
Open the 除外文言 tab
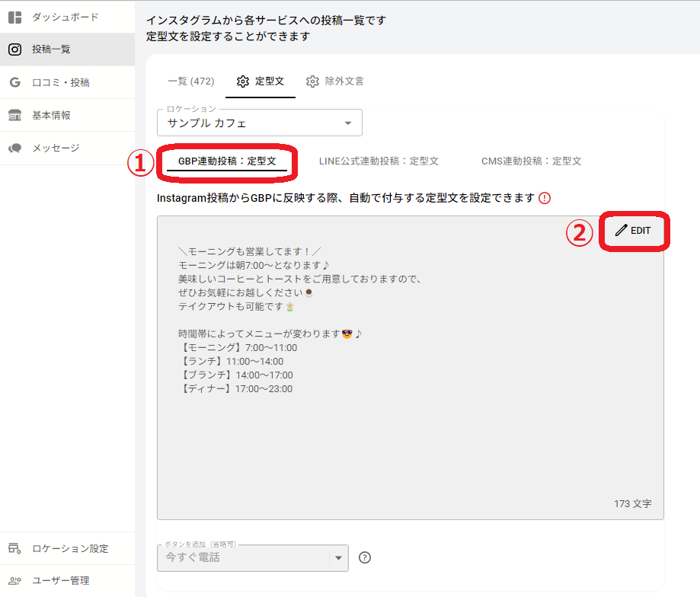[x=335, y=81]
